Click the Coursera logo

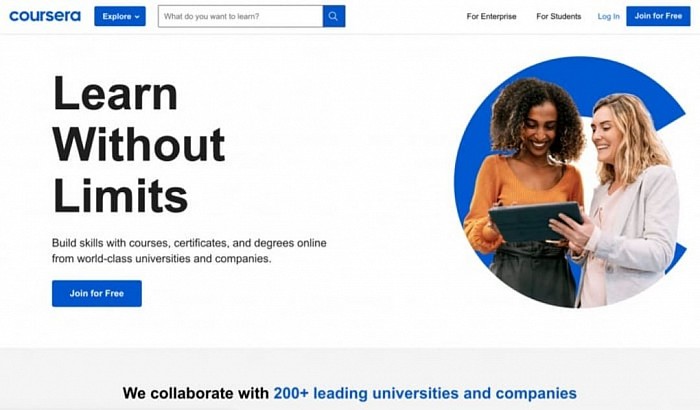click(x=45, y=16)
